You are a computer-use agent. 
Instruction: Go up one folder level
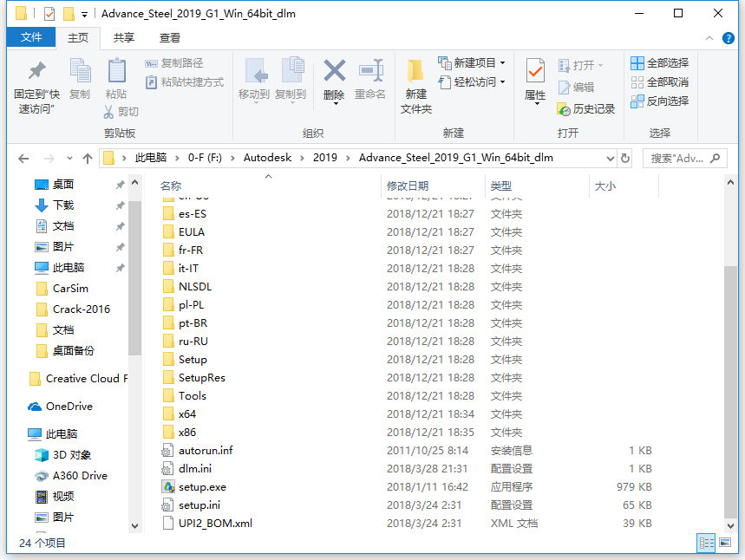(88, 158)
